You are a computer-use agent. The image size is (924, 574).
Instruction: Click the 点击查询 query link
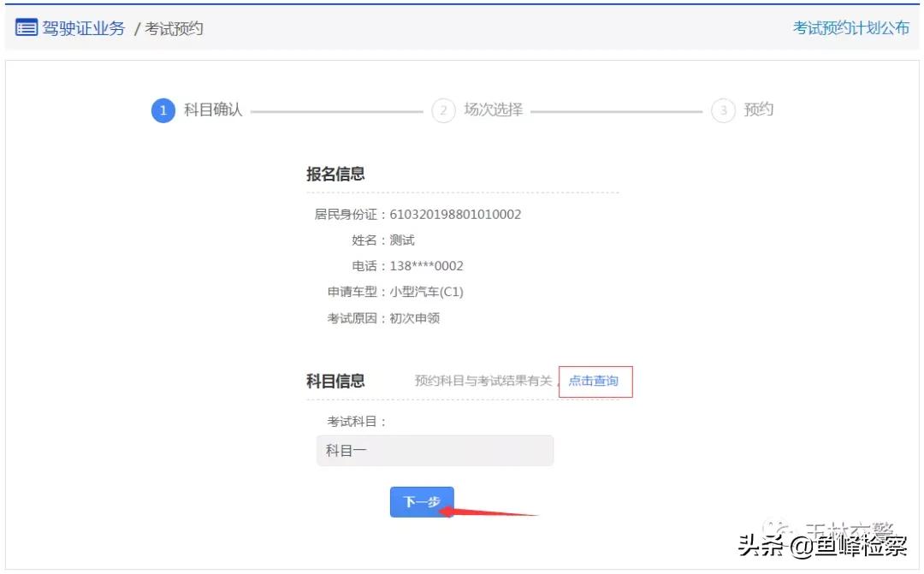(595, 382)
